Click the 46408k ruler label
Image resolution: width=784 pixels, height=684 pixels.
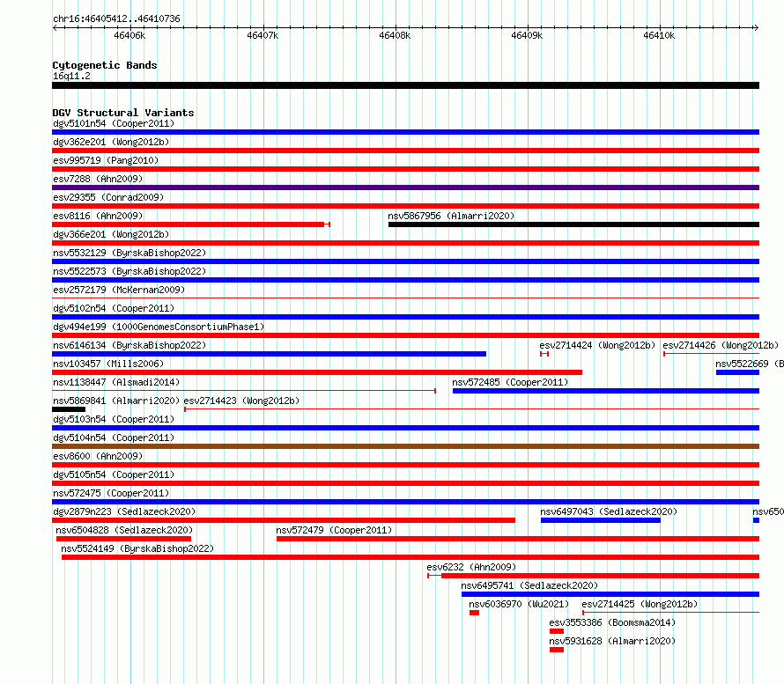click(x=395, y=35)
